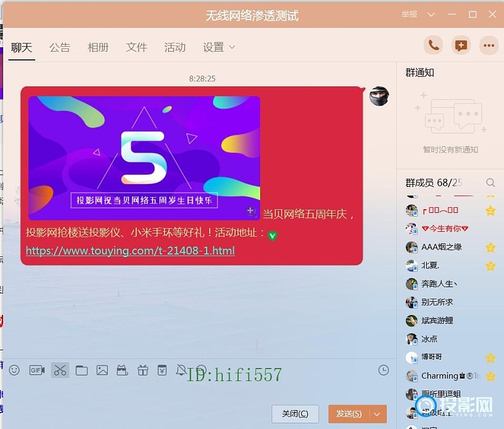Select member name AAA烟之缘
Viewport: 504px width, 429px height.
coord(442,247)
